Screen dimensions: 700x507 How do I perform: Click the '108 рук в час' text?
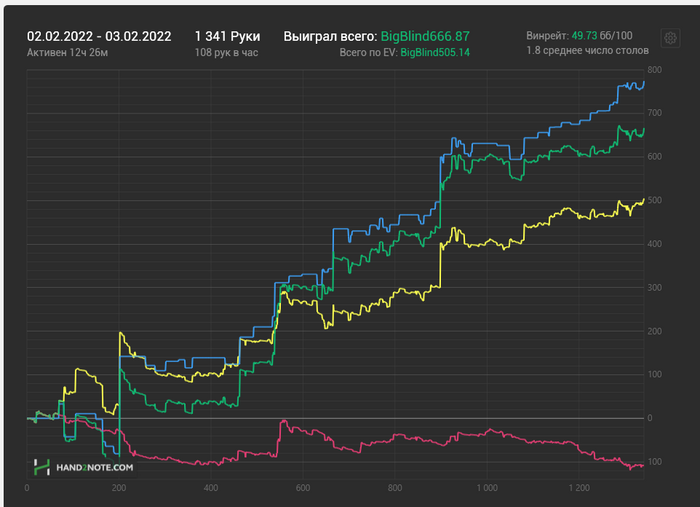click(226, 53)
